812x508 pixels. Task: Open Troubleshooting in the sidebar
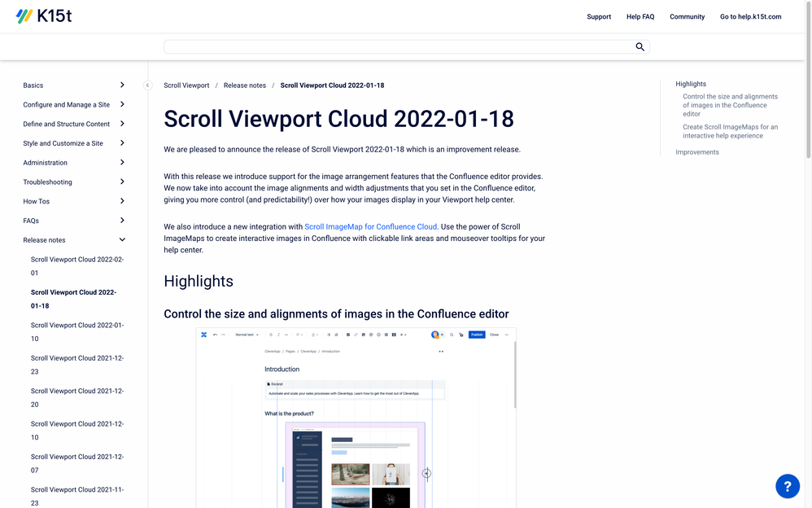47,182
